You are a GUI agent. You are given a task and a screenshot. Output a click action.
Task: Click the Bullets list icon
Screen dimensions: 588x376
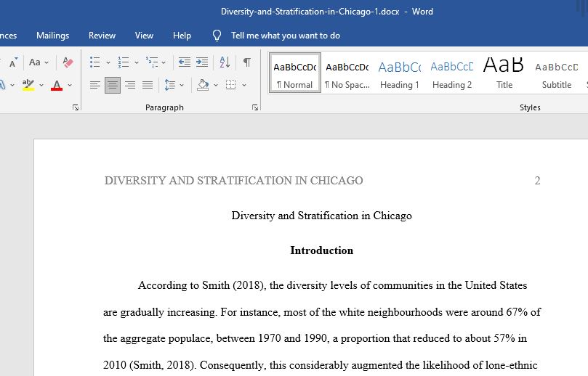(95, 62)
